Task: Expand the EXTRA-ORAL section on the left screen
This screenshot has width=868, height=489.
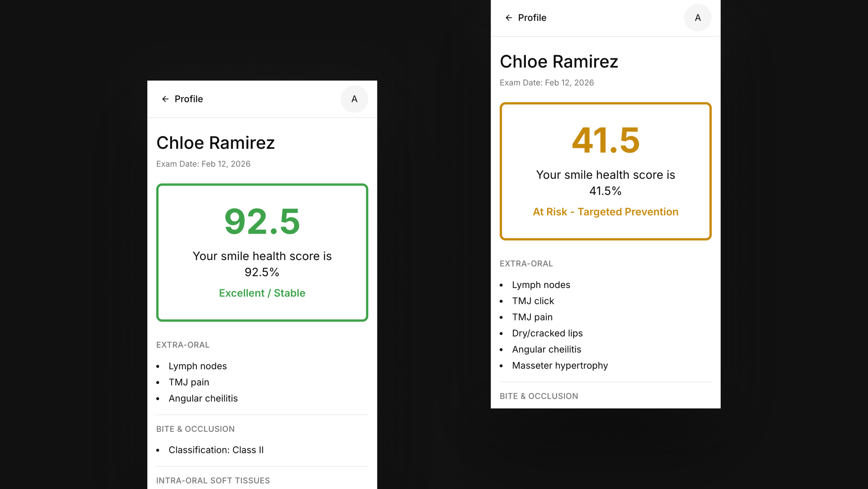Action: pos(183,344)
